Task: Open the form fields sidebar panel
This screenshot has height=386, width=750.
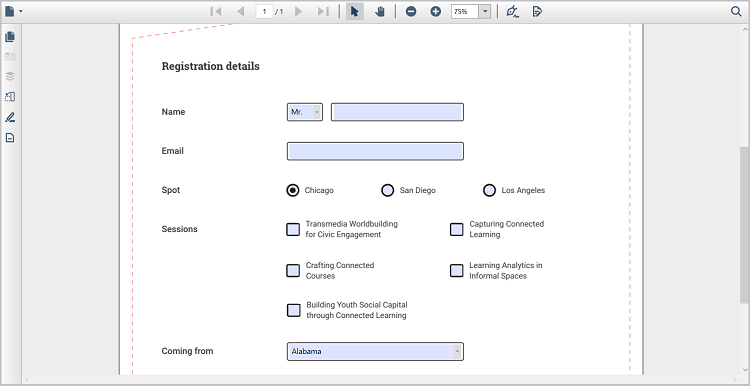Action: coord(10,138)
